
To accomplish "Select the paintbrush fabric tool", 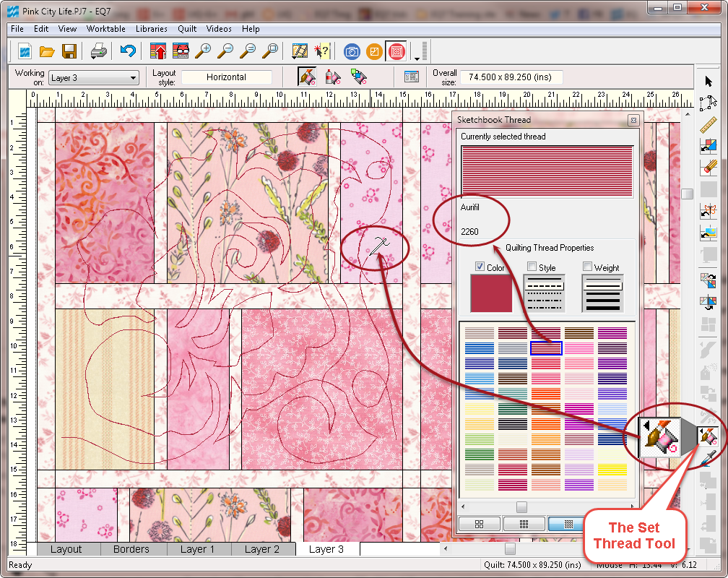I will point(710,166).
